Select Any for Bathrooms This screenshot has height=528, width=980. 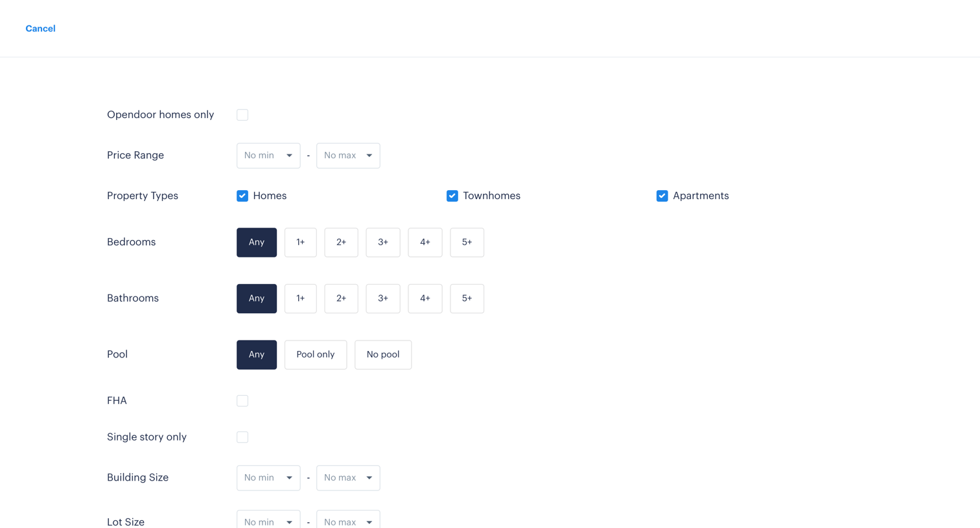[257, 298]
